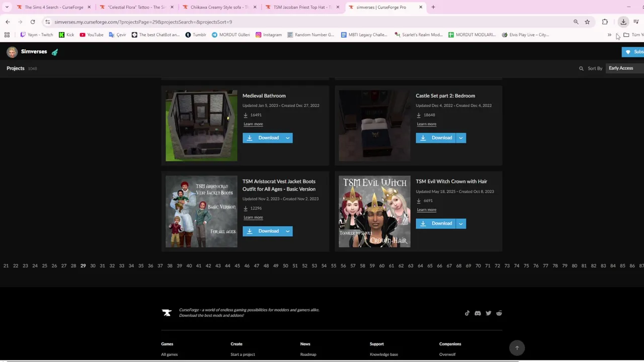The height and width of the screenshot is (362, 644).
Task: Expand download options for TSM Aristocrat Vest Jacket Boots
Action: pos(288,231)
